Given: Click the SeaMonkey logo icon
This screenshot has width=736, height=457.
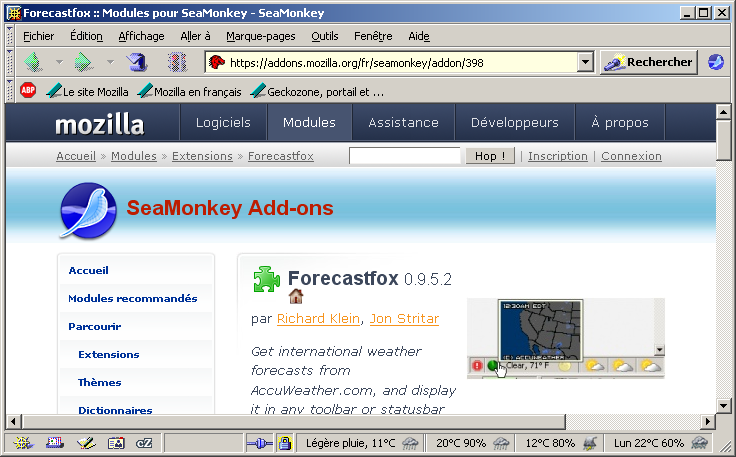Looking at the screenshot, I should pyautogui.click(x=88, y=210).
